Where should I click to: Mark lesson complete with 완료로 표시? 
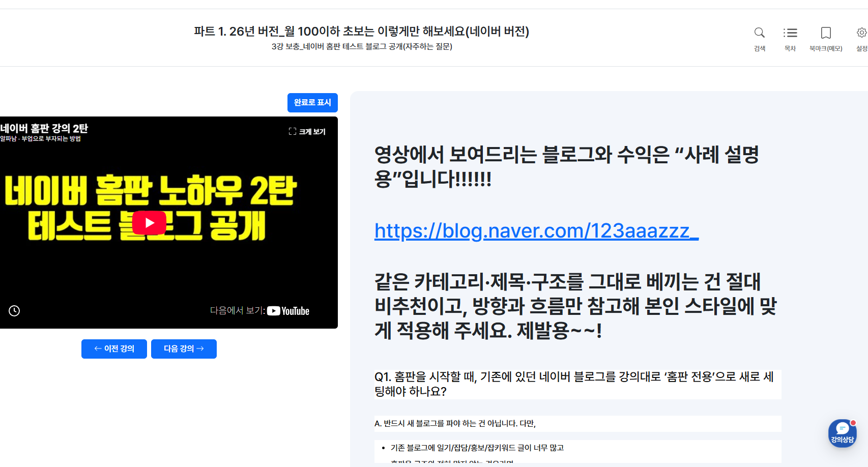[312, 103]
